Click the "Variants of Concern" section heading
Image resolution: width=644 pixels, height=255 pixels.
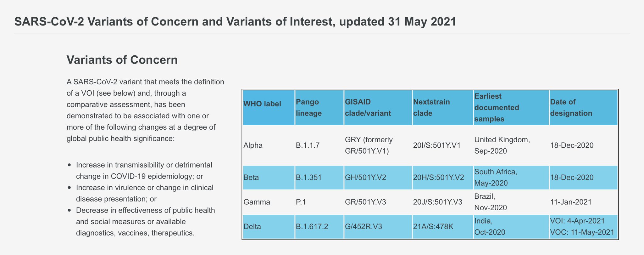coord(122,60)
